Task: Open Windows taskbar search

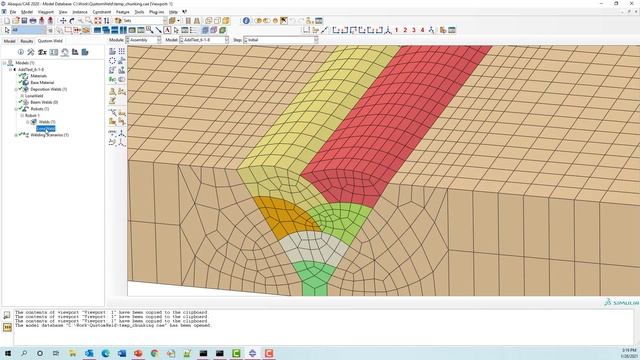Action: (x=24, y=353)
